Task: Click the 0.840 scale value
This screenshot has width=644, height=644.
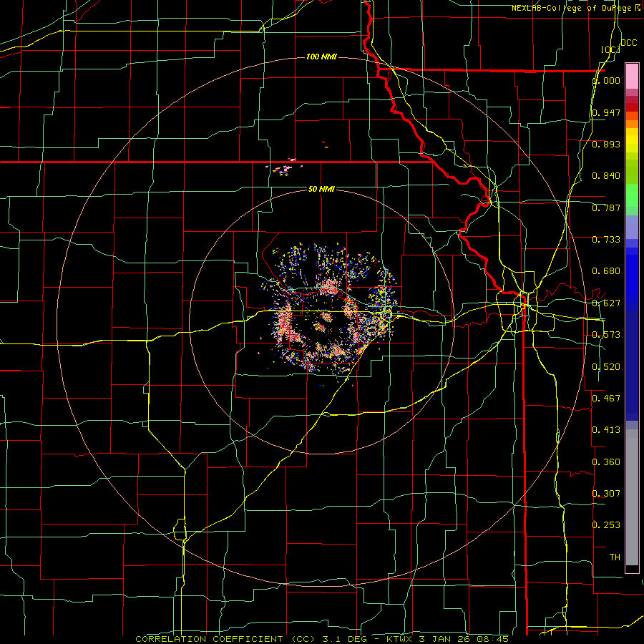Action: pyautogui.click(x=606, y=176)
